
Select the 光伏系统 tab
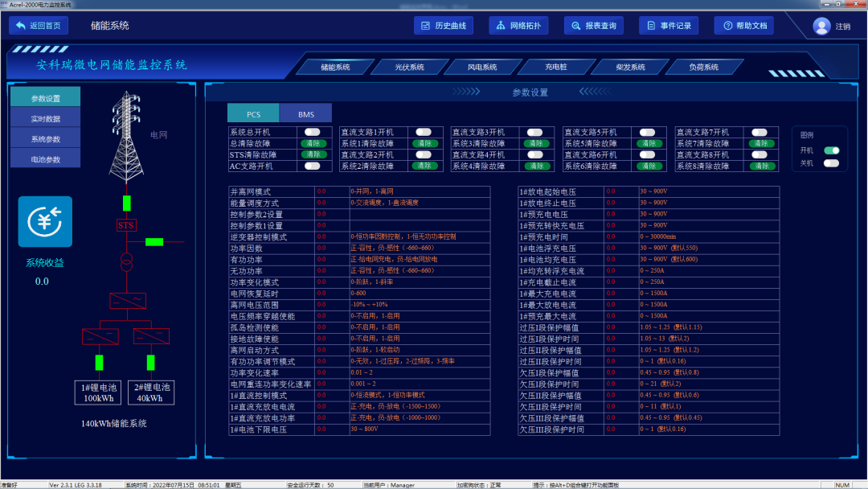408,67
